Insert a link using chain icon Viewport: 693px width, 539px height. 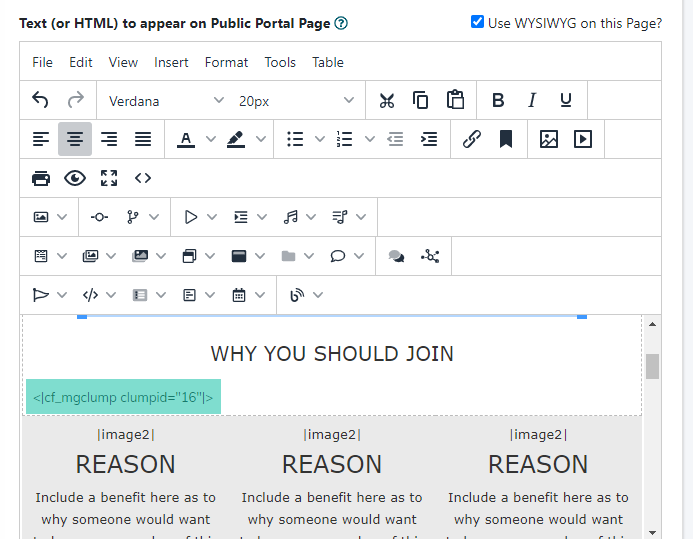[472, 139]
